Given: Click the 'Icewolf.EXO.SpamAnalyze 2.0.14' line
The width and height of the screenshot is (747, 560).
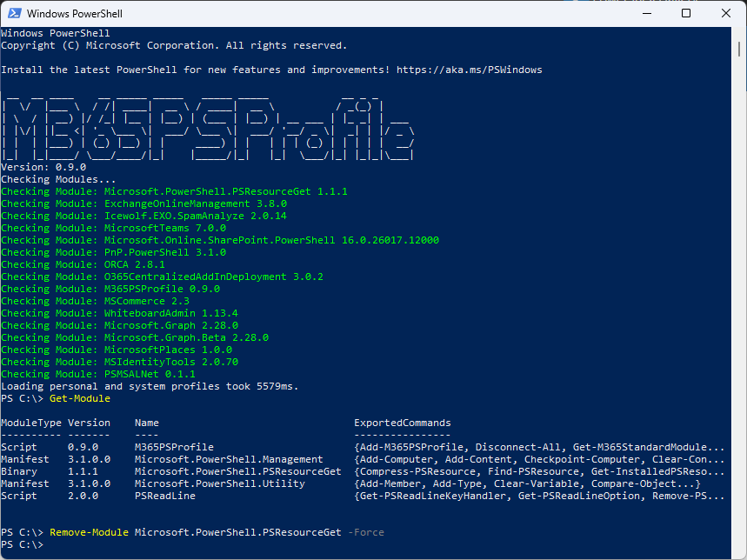Looking at the screenshot, I should (x=143, y=216).
